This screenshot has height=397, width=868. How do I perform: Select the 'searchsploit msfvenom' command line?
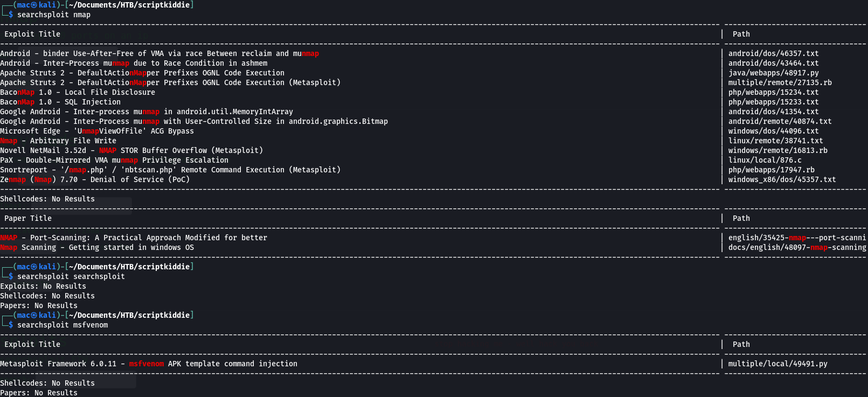pos(63,325)
